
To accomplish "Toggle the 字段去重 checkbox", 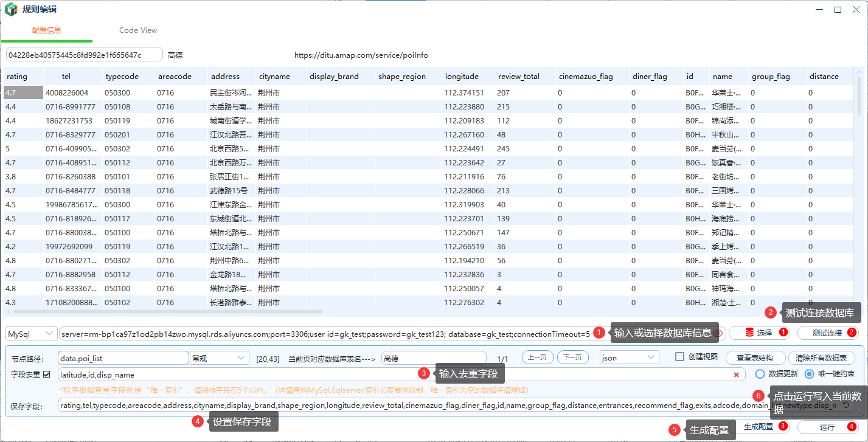I will (x=47, y=374).
